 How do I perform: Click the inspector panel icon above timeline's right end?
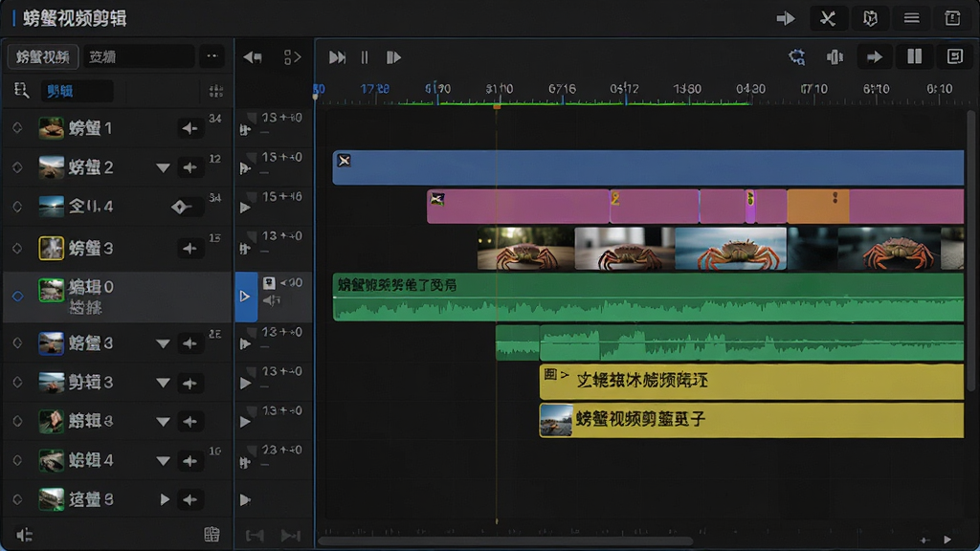pyautogui.click(x=954, y=56)
